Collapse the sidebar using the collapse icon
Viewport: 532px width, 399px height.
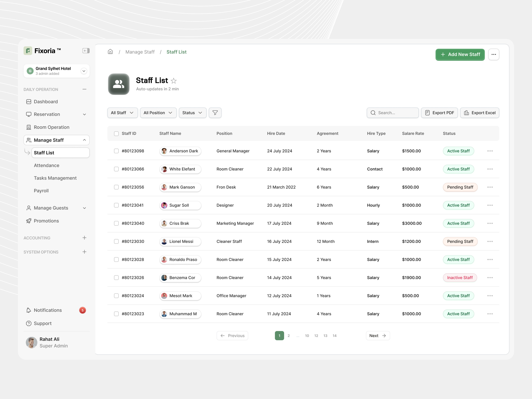pyautogui.click(x=86, y=51)
